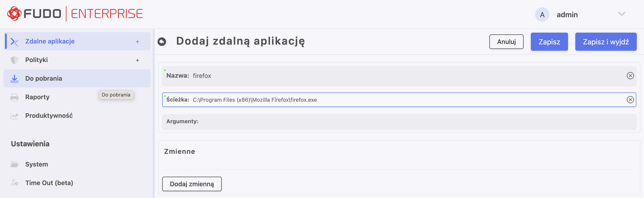This screenshot has width=644, height=198.
Task: Click the Do pobrania download icon
Action: 14,79
